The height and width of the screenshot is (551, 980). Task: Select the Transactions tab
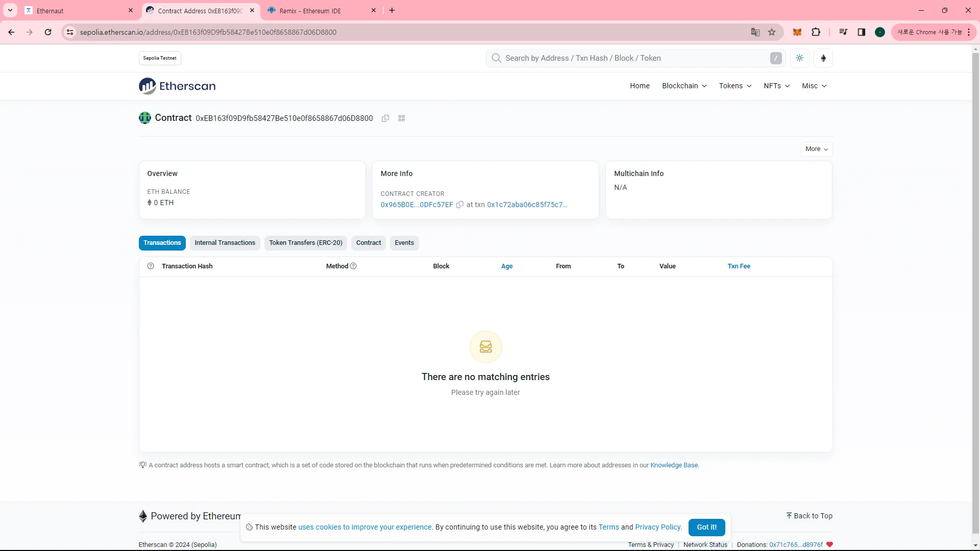point(162,243)
